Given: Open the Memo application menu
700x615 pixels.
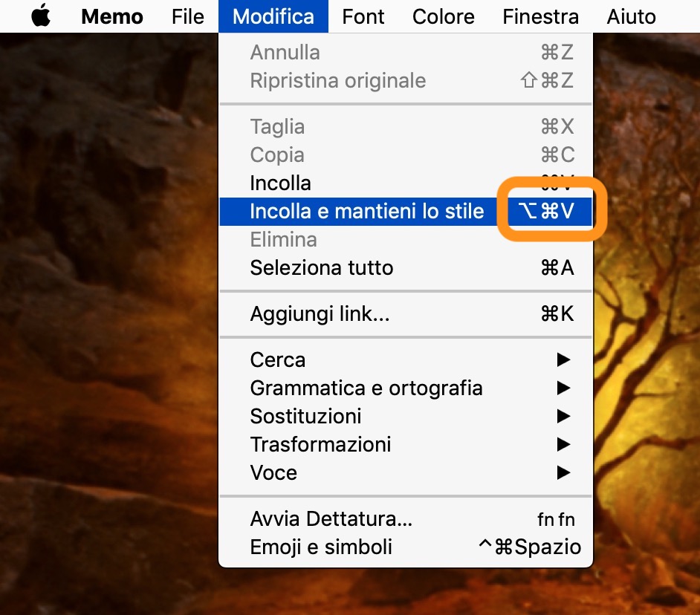Looking at the screenshot, I should click(112, 16).
